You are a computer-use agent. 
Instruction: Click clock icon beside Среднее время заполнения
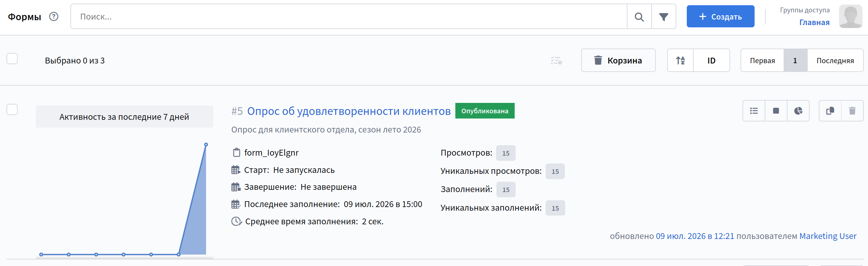237,221
